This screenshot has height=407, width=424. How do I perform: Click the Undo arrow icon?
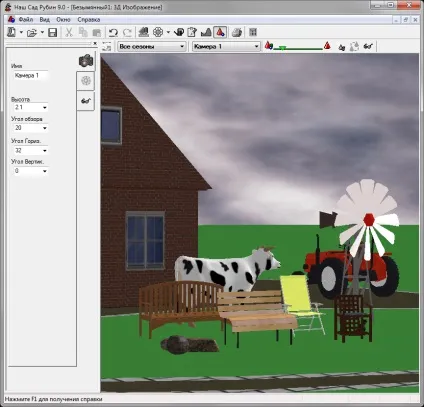tap(113, 32)
